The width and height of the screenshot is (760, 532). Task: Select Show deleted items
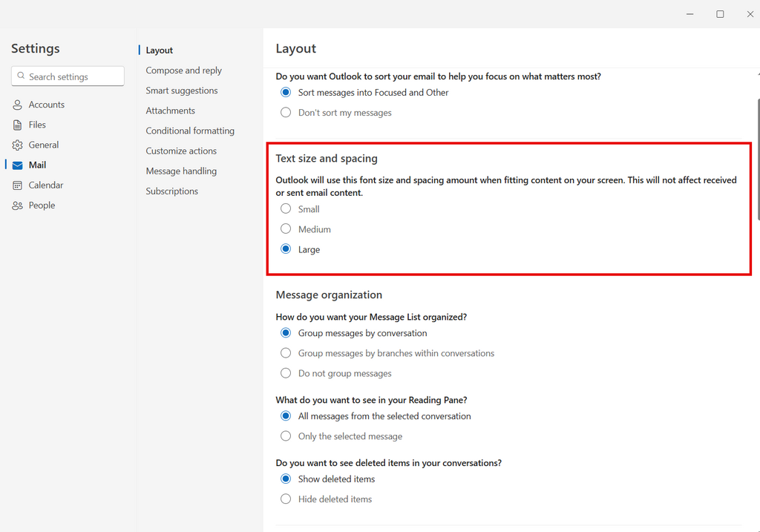[x=286, y=479]
